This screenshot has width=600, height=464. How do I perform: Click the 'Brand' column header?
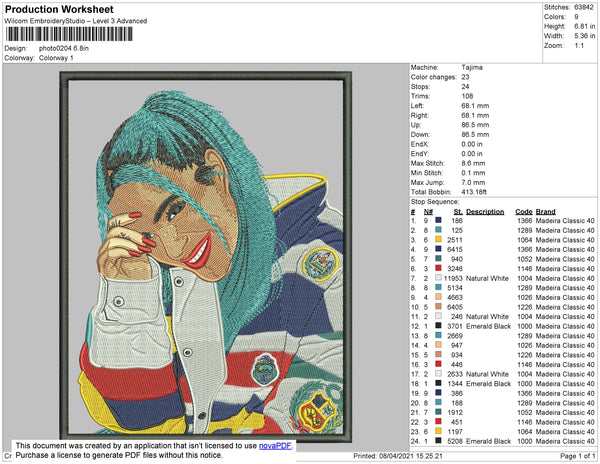tap(545, 212)
